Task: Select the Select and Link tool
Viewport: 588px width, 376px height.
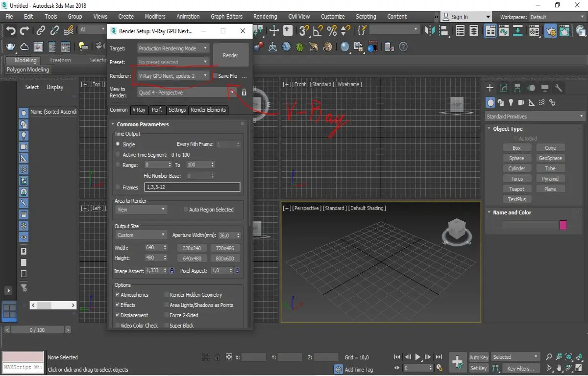Action: (41, 30)
